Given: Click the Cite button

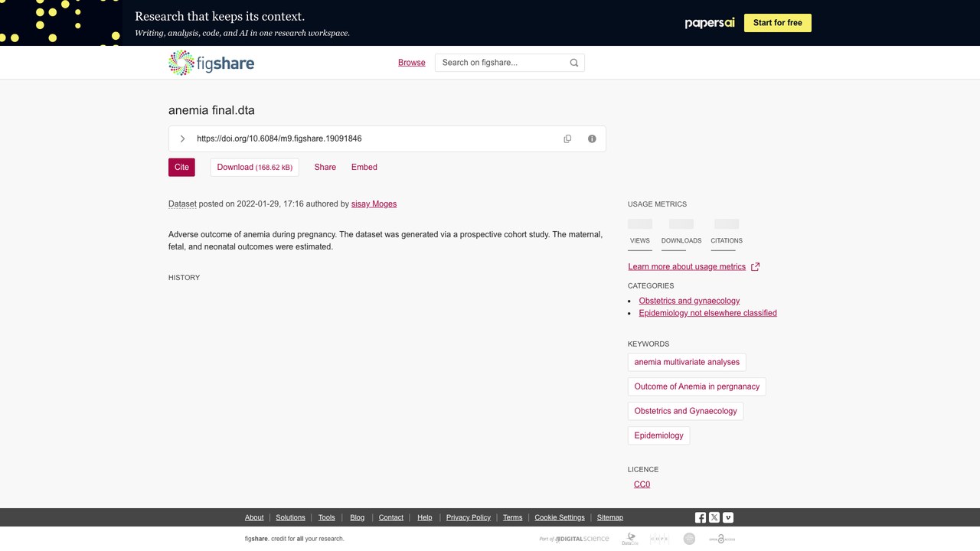Looking at the screenshot, I should 181,167.
